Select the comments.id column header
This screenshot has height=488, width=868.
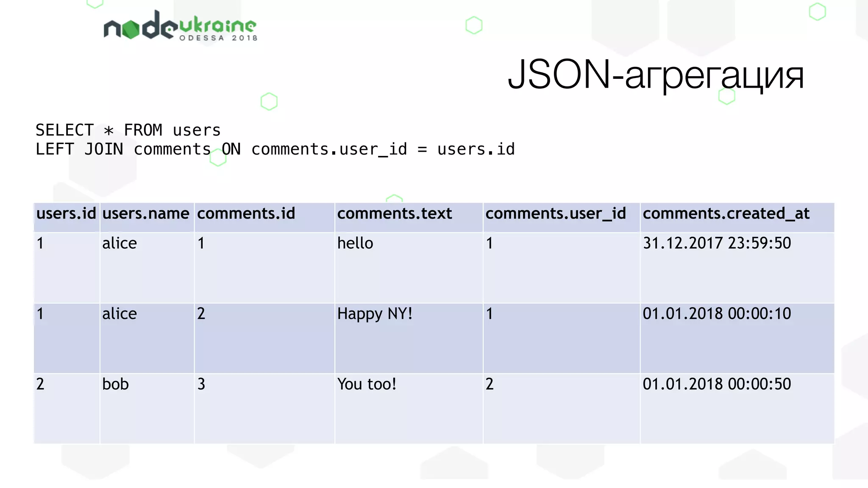pyautogui.click(x=264, y=217)
